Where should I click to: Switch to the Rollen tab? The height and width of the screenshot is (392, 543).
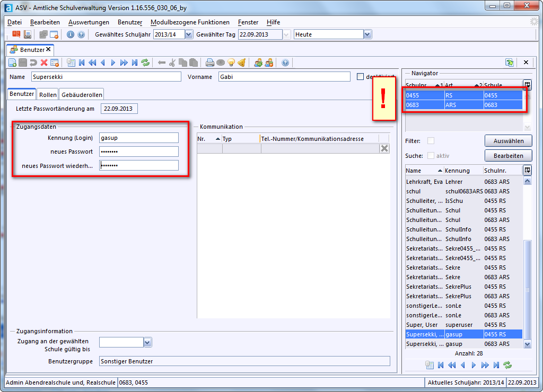[48, 95]
